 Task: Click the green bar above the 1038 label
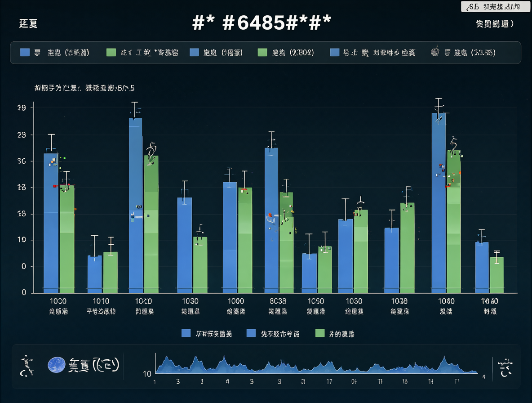(407, 248)
